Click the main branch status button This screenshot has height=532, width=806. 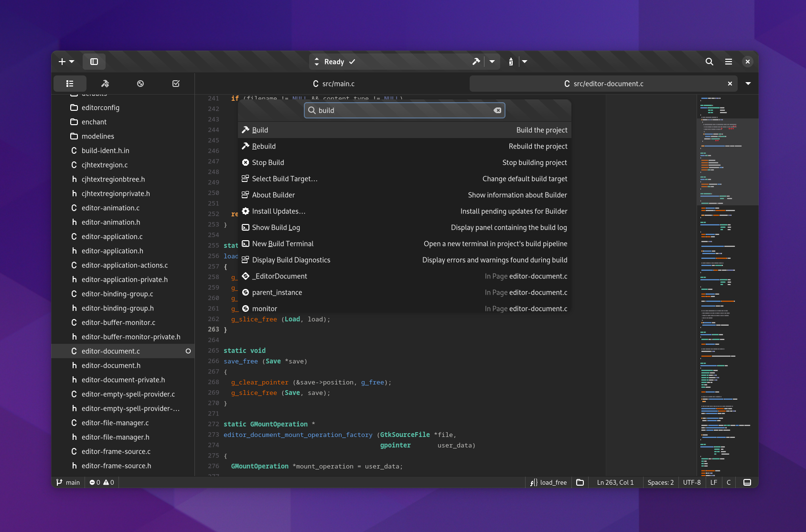click(x=68, y=482)
